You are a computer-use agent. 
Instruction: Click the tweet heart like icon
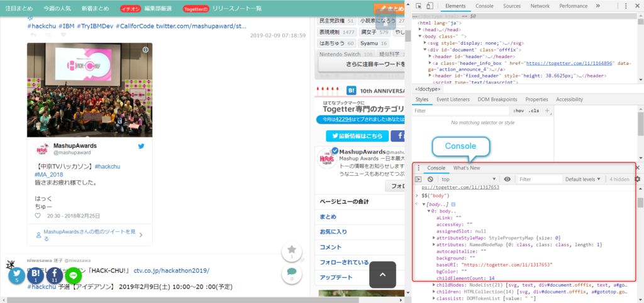[x=38, y=215]
